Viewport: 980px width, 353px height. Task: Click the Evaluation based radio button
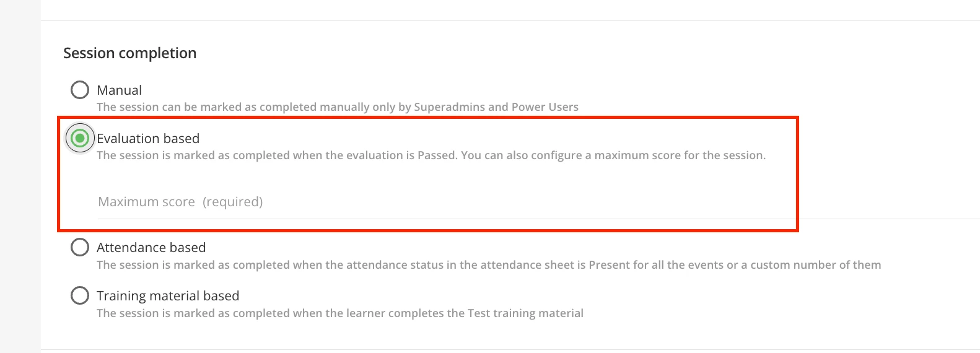(x=80, y=138)
